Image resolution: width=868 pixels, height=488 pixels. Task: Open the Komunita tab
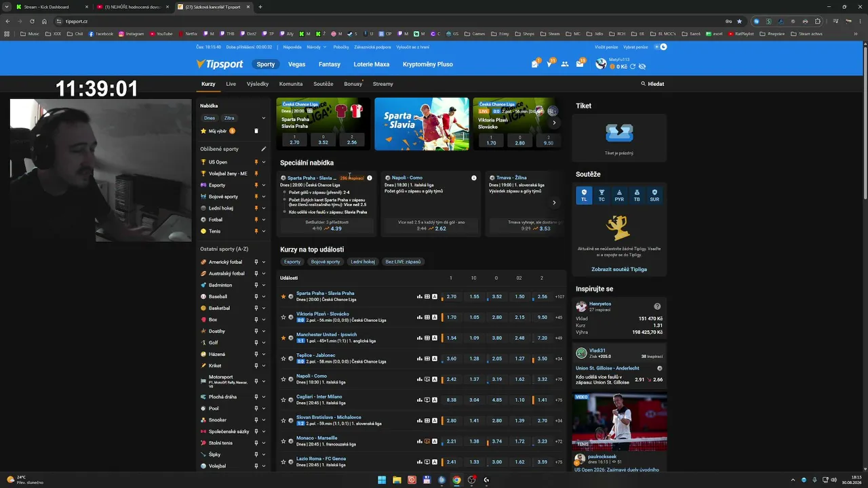(291, 84)
